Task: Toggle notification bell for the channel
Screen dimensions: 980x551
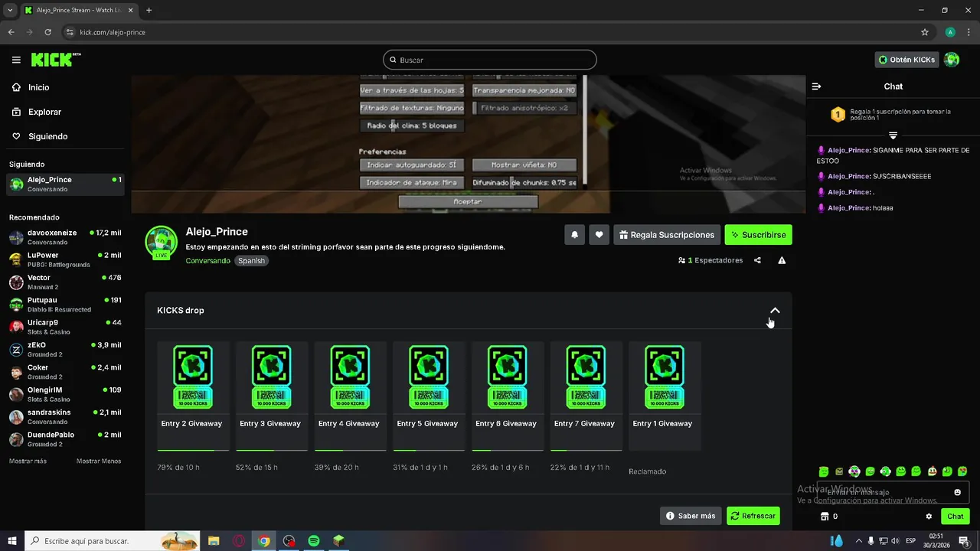Action: (575, 235)
